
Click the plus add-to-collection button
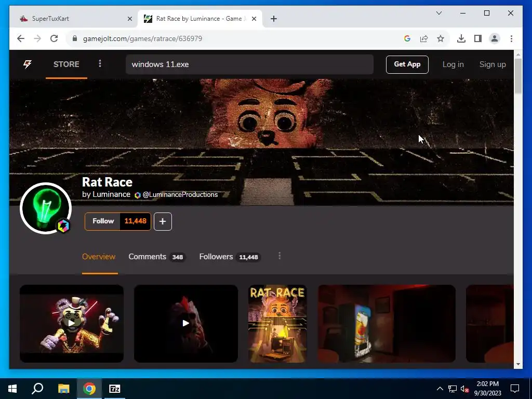tap(163, 221)
